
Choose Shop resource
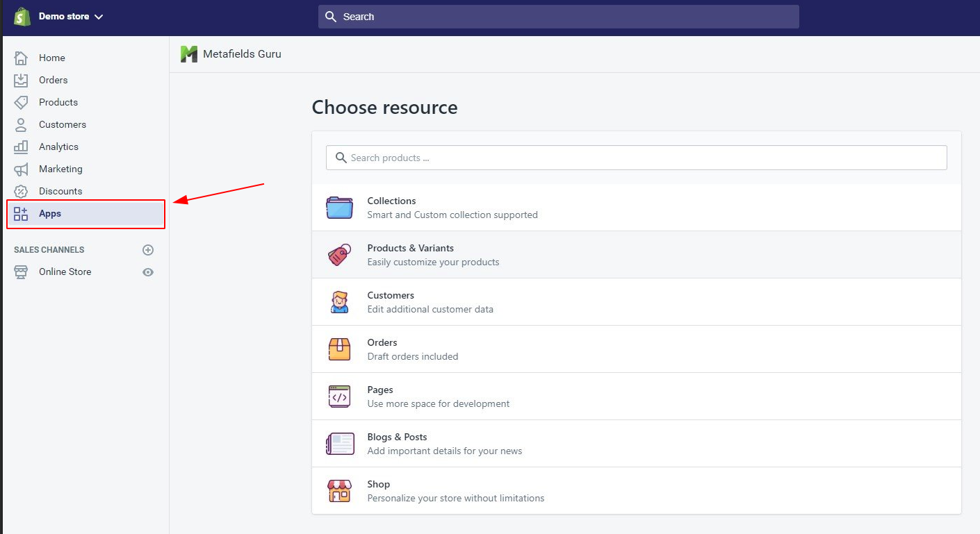pos(636,491)
